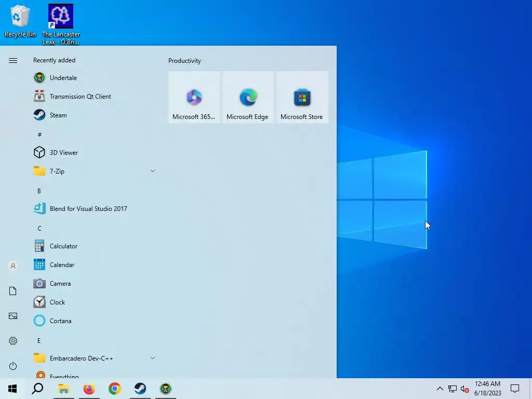Open the Everything app entry
The width and height of the screenshot is (532, 399).
click(x=95, y=375)
